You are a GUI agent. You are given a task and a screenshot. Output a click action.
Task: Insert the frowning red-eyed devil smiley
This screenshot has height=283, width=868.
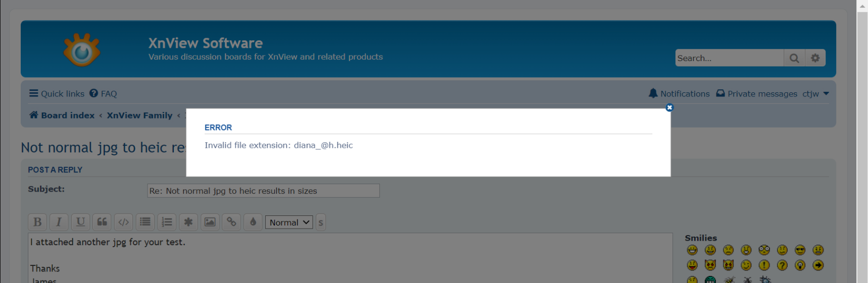click(x=710, y=265)
